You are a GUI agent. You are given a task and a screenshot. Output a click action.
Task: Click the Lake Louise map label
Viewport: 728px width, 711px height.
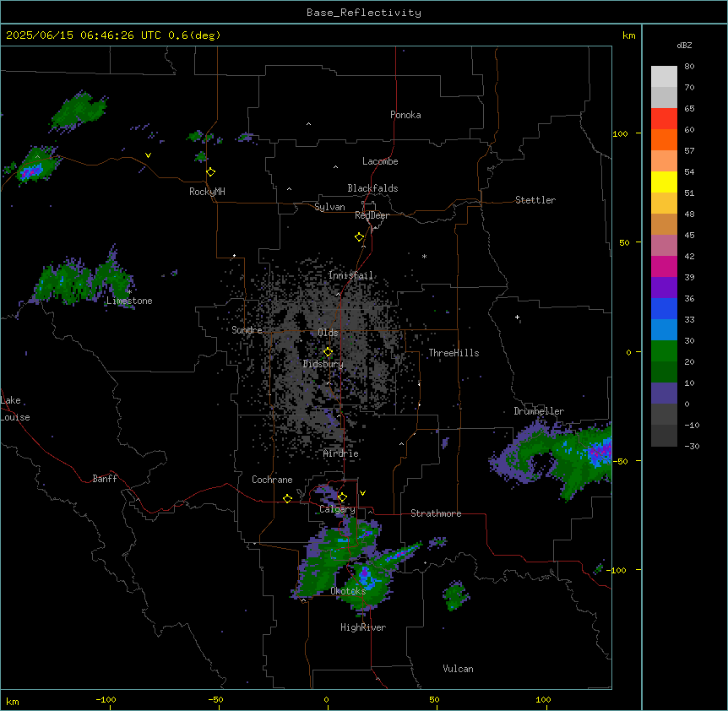[14, 409]
